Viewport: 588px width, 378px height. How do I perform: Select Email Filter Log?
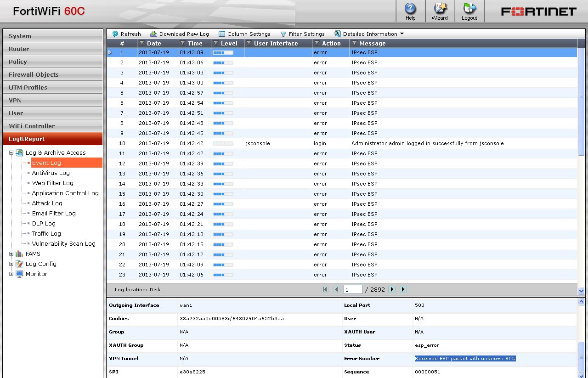(x=54, y=214)
